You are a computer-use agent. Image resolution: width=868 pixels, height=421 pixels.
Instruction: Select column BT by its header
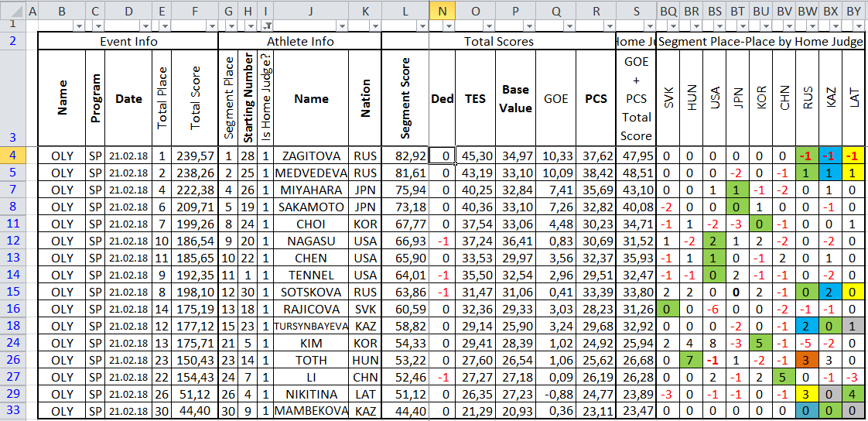[x=737, y=9]
